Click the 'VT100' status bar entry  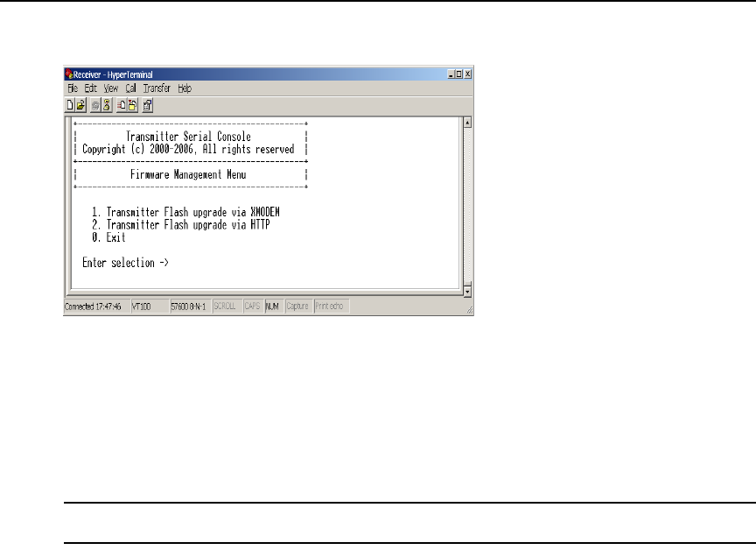(x=150, y=307)
